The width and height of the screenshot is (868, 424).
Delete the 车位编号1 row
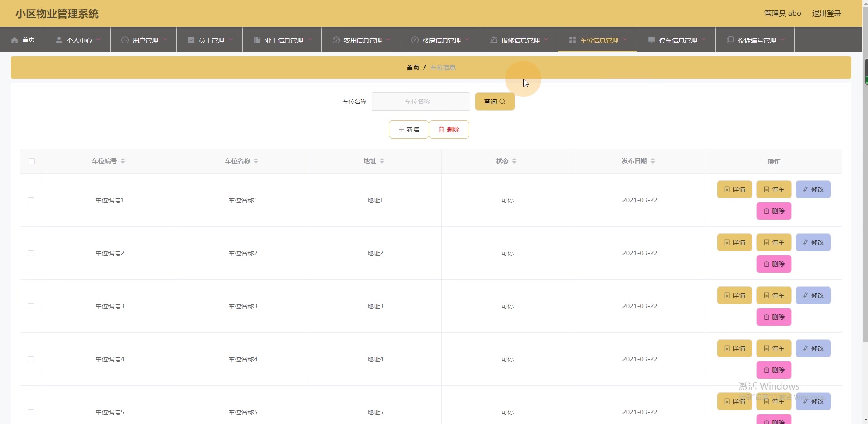click(x=774, y=211)
